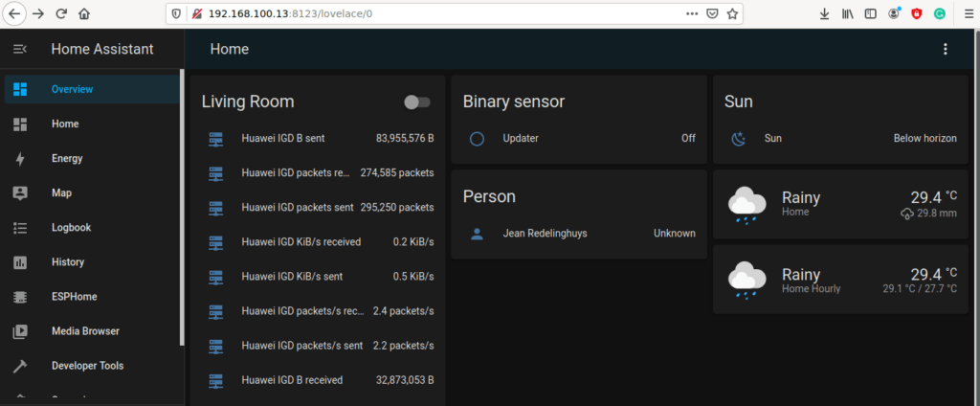Open the Firefox library icon

click(848, 13)
